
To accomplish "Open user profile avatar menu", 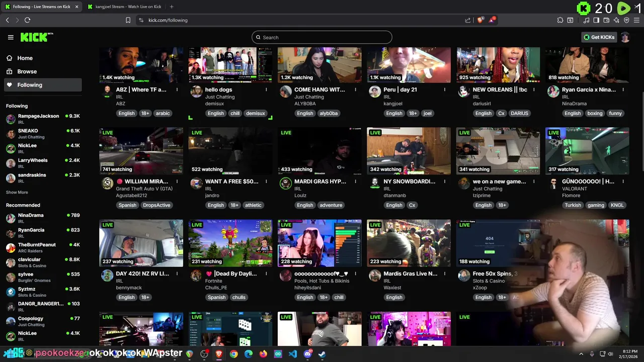I will point(625,37).
